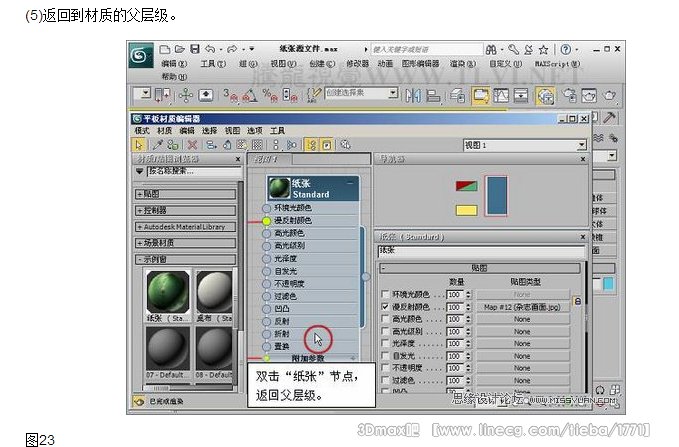Click the New file icon in quick access toolbar
Viewport: 679px width, 447px height.
pos(164,49)
